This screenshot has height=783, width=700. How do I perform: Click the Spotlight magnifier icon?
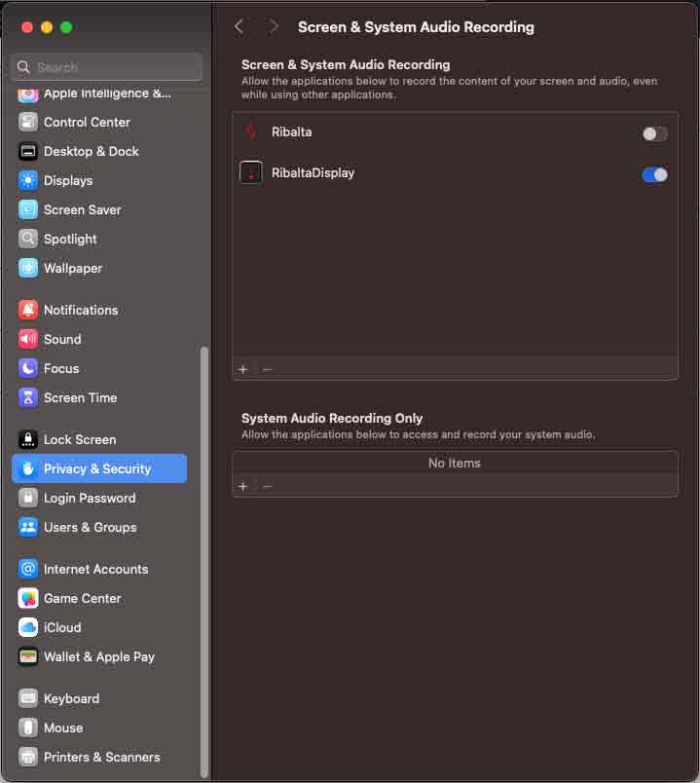(x=28, y=240)
